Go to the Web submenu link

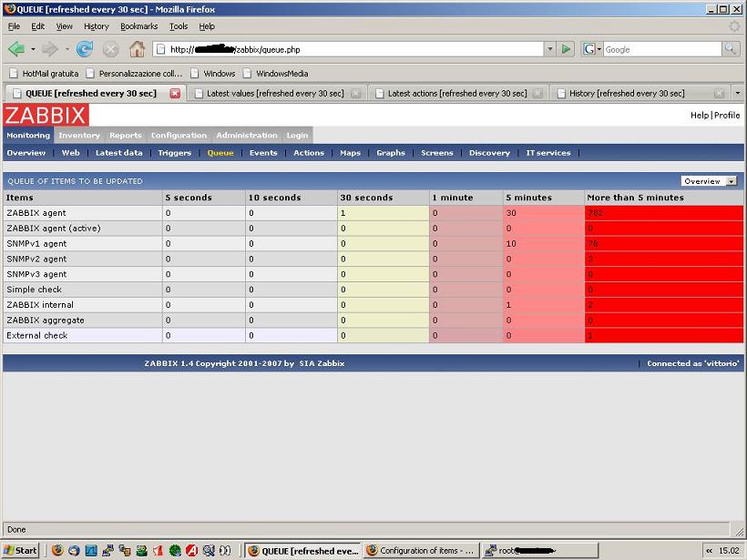[x=70, y=153]
